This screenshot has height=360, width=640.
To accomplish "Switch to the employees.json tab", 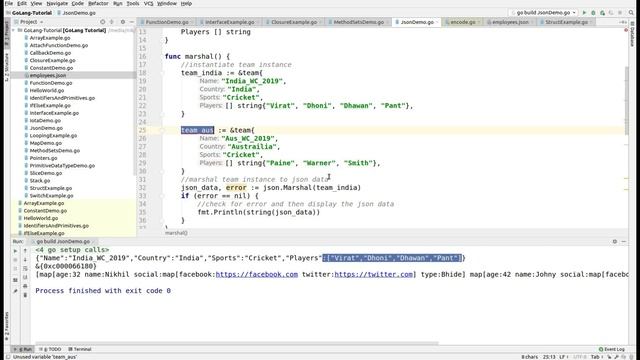I will pos(510,22).
